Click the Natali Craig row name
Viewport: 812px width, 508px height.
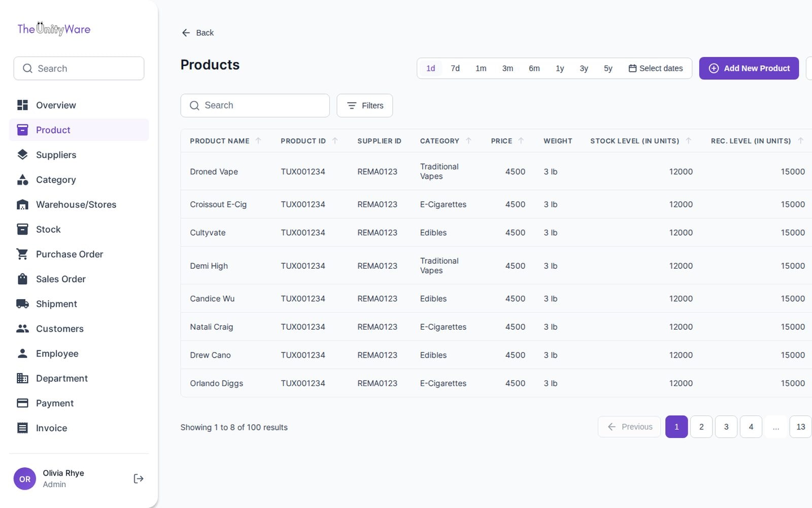(x=212, y=327)
